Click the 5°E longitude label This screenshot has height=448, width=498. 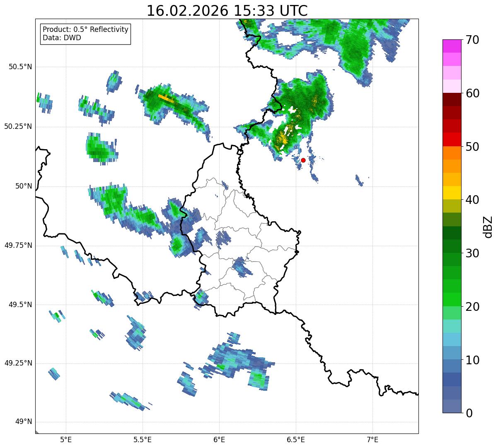(66, 439)
